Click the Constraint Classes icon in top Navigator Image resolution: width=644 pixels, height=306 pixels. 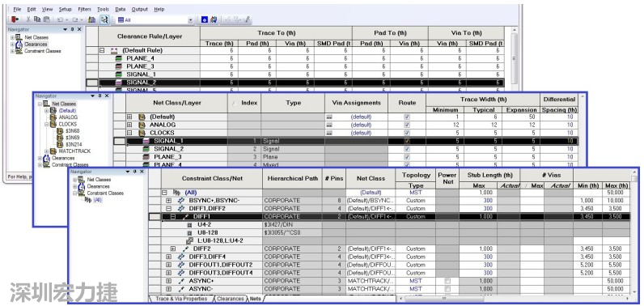[19, 51]
